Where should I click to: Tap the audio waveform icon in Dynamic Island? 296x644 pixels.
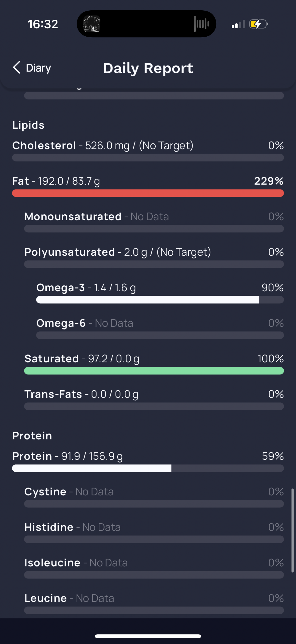coord(201,24)
